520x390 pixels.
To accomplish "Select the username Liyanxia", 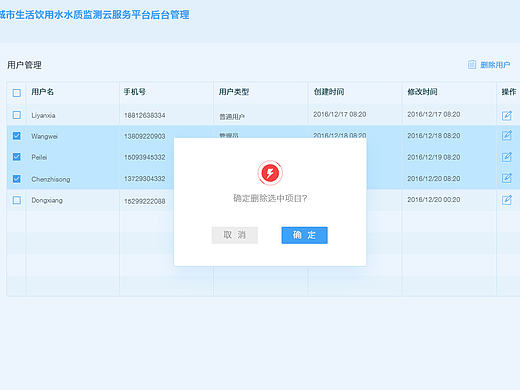I will (x=43, y=116).
